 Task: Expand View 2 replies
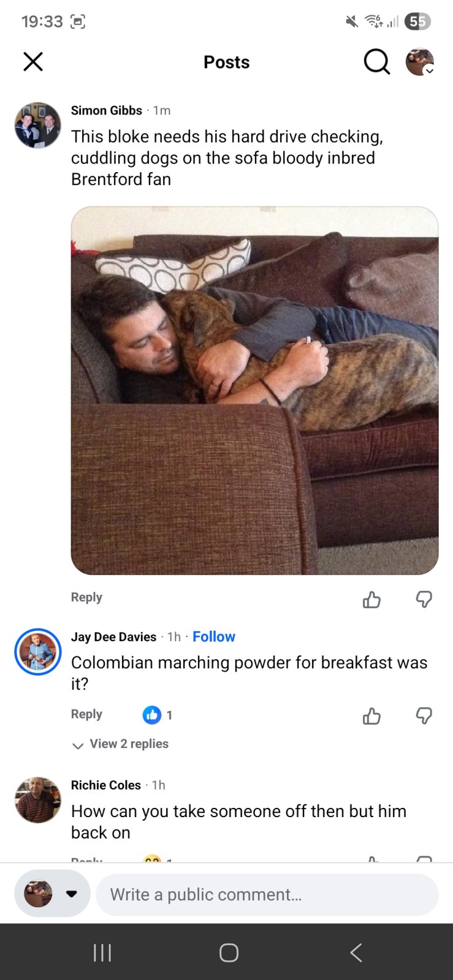tap(120, 744)
